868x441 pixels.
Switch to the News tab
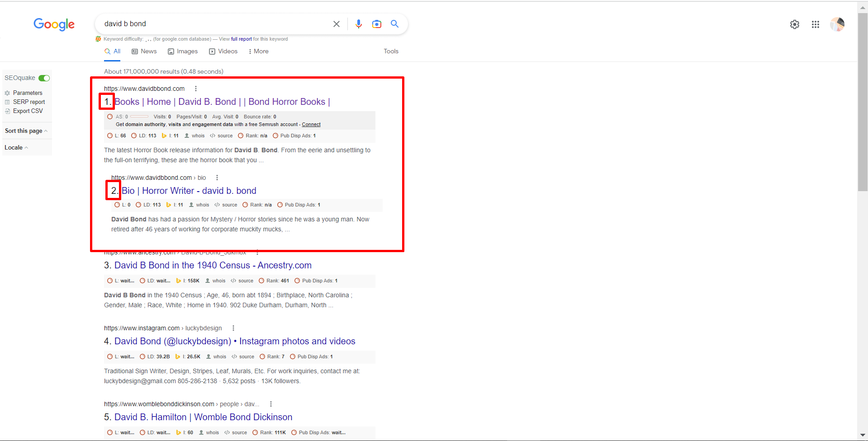[144, 52]
